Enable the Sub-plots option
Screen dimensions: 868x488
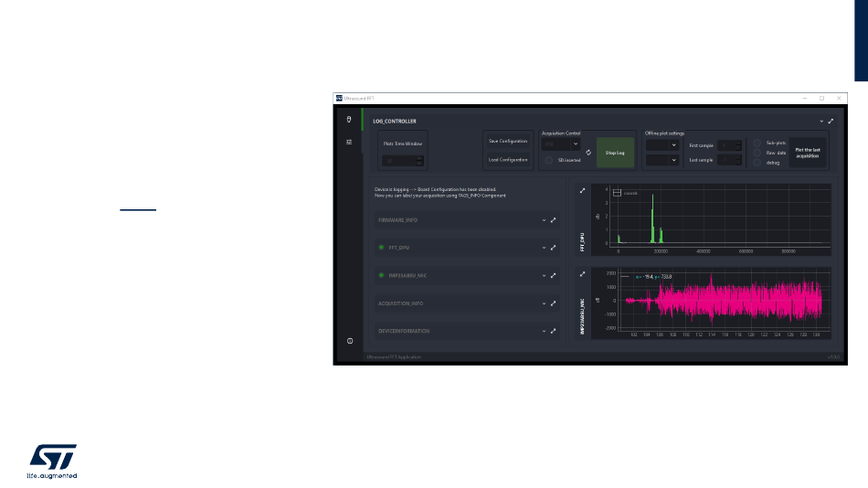coord(757,143)
